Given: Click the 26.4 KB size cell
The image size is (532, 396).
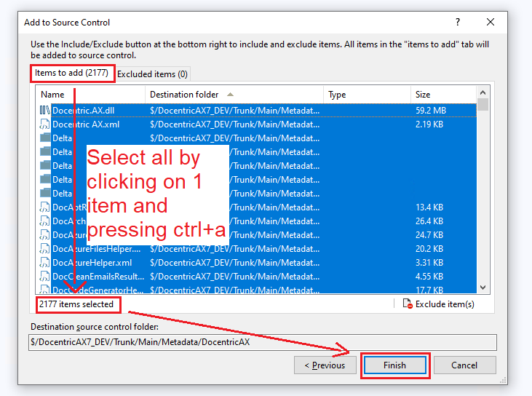Looking at the screenshot, I should click(429, 221).
